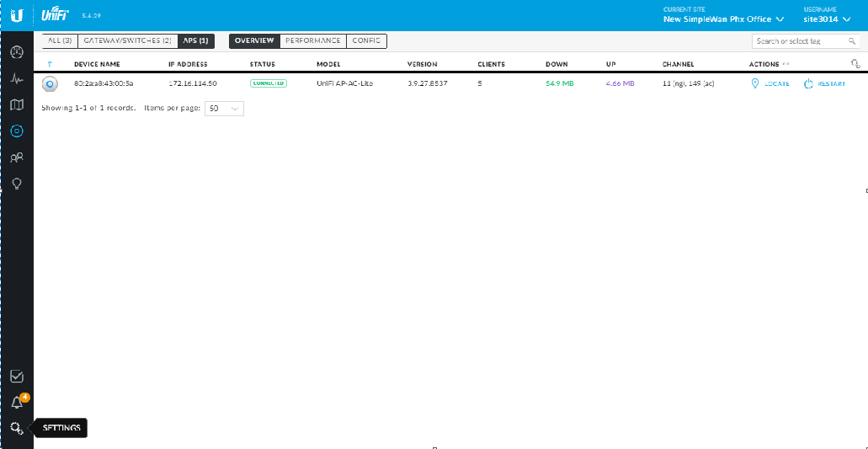
Task: Open the Statistics pulse icon in sidebar
Action: [17, 78]
